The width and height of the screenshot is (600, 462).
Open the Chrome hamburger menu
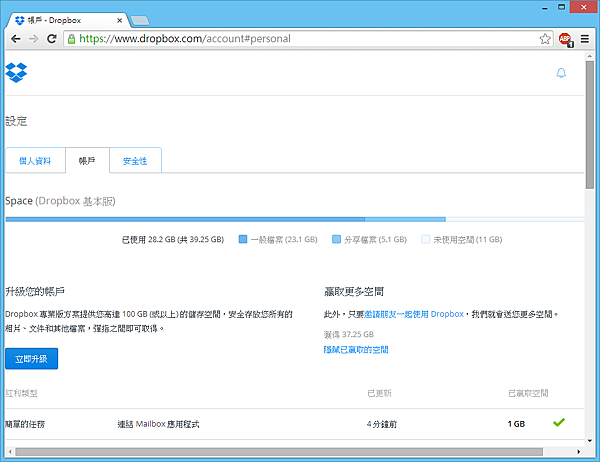click(x=585, y=39)
